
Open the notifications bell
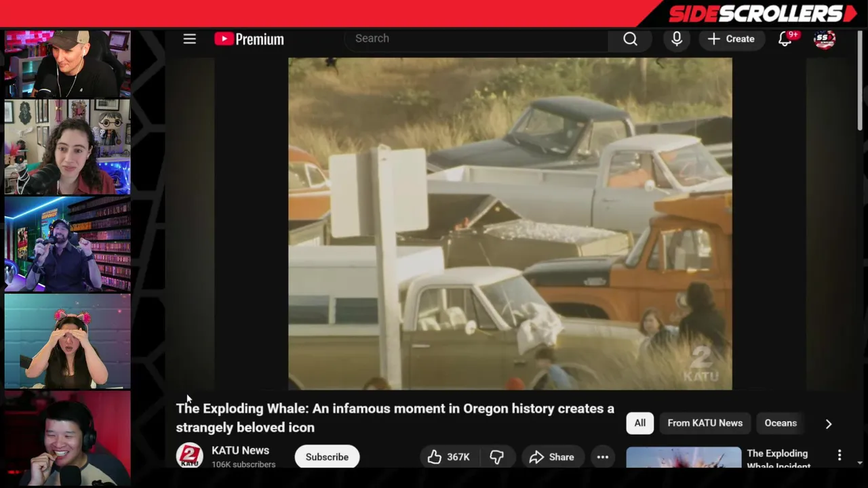coord(785,39)
